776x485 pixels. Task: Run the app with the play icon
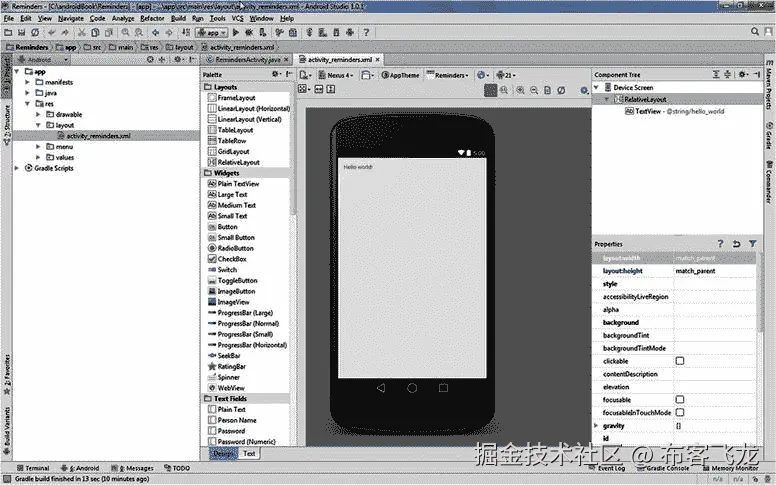coord(236,33)
